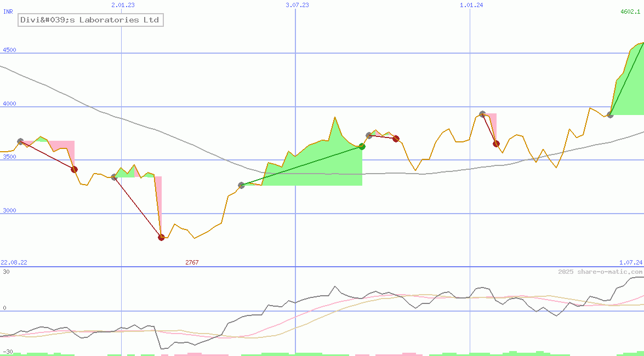Click the INR currency label
The height and width of the screenshot is (356, 644).
click(8, 12)
